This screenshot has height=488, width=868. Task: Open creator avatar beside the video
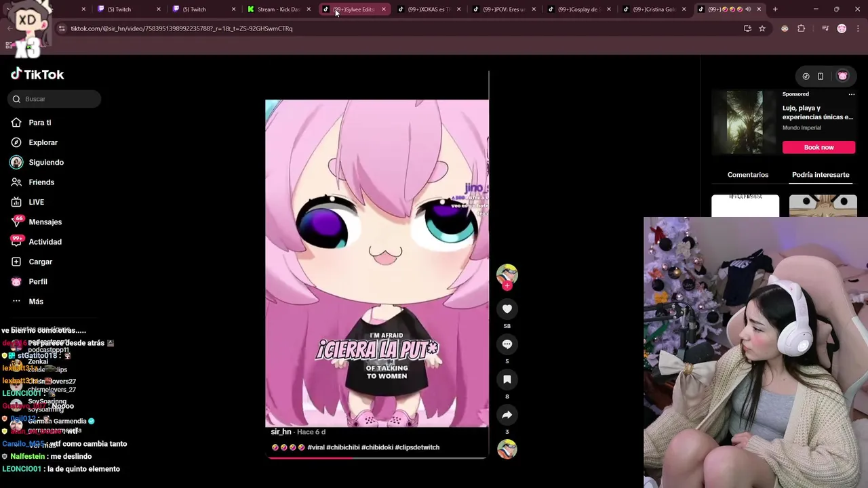point(507,274)
